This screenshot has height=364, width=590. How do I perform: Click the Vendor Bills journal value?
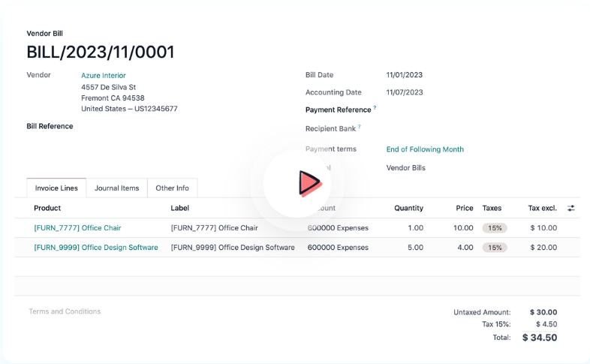(x=405, y=167)
